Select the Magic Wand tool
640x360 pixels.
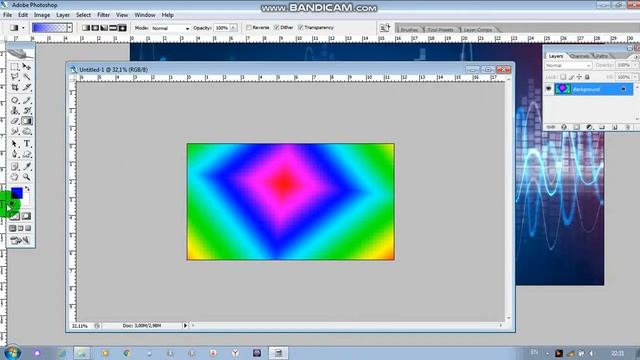pos(27,77)
